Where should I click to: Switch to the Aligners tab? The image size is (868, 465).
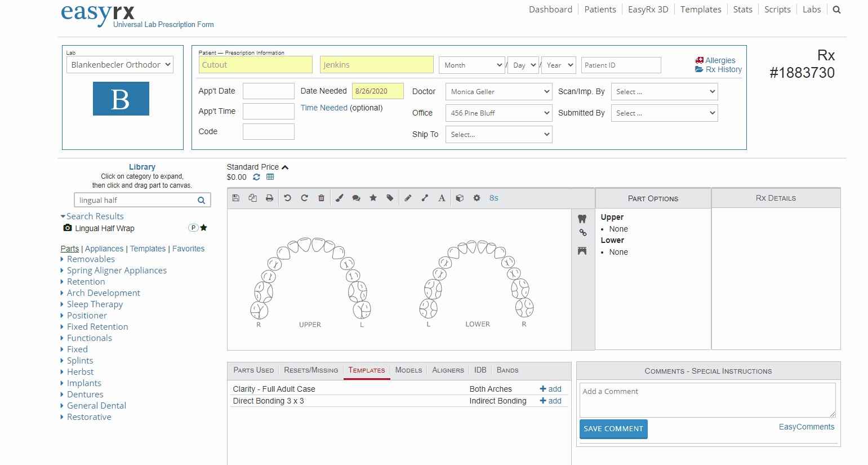tap(448, 370)
